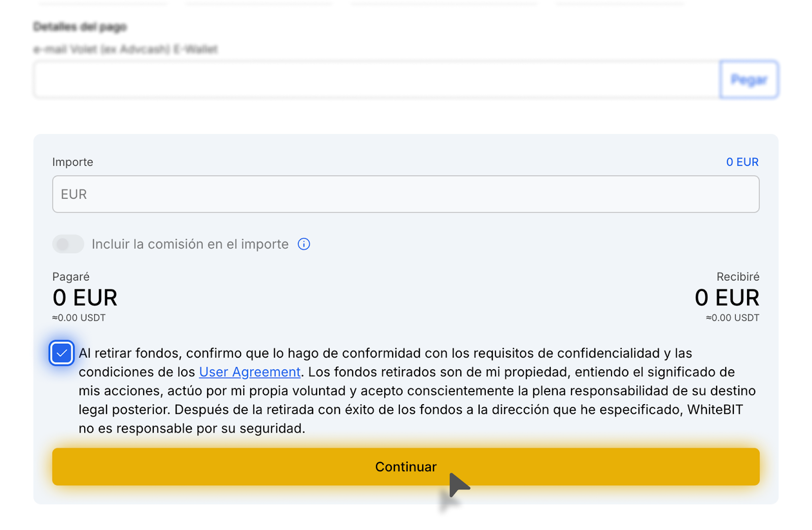Click the ≈0.00 USDT value under Pagaré
Screen dimensions: 812x530
click(x=79, y=318)
